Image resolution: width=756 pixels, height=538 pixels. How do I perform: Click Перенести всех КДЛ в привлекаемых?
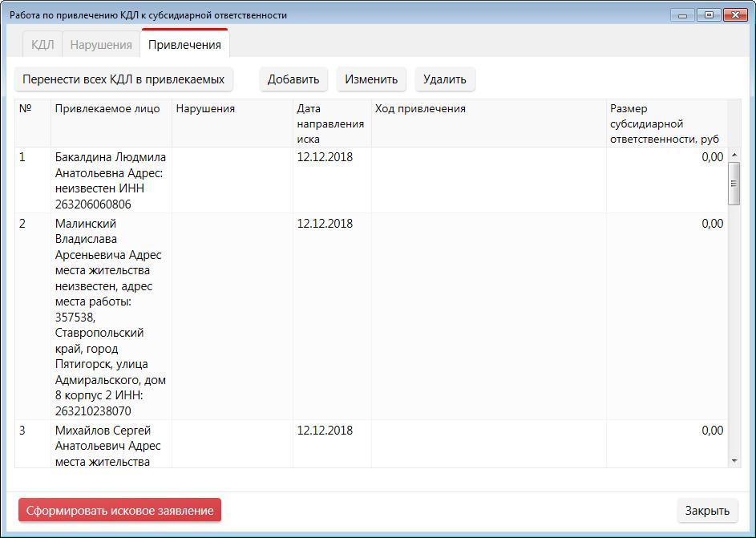coord(123,79)
